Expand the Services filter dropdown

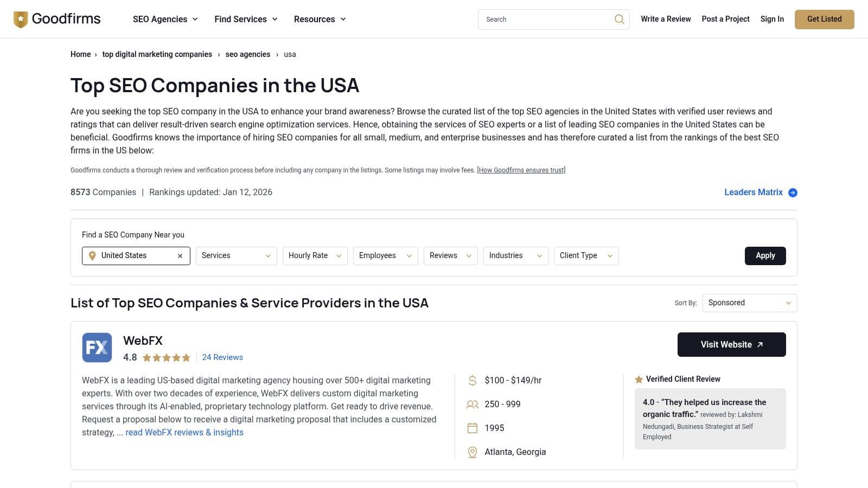point(236,256)
